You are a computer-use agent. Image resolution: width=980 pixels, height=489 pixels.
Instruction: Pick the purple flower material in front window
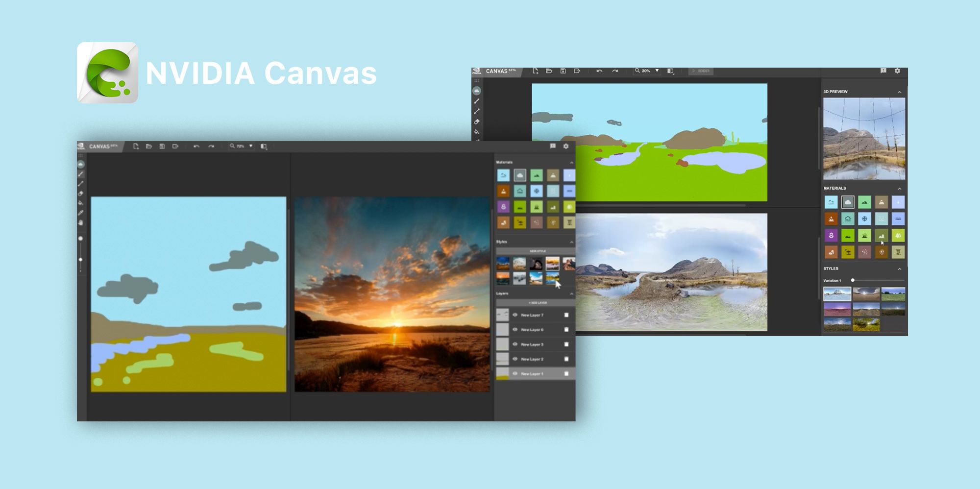pos(503,207)
